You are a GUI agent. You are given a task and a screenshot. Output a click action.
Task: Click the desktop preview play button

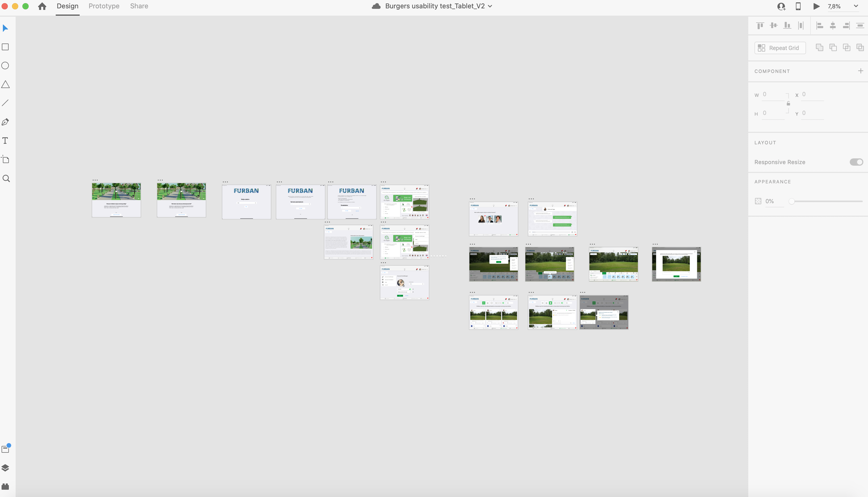[x=816, y=6]
